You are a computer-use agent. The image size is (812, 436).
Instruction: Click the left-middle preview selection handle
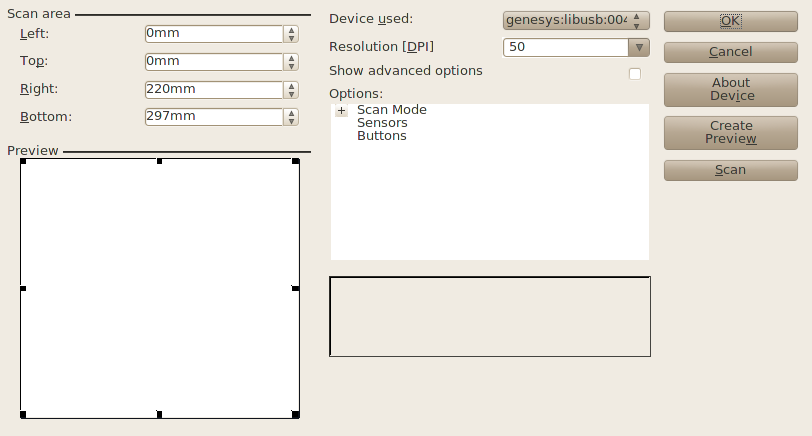[x=23, y=288]
